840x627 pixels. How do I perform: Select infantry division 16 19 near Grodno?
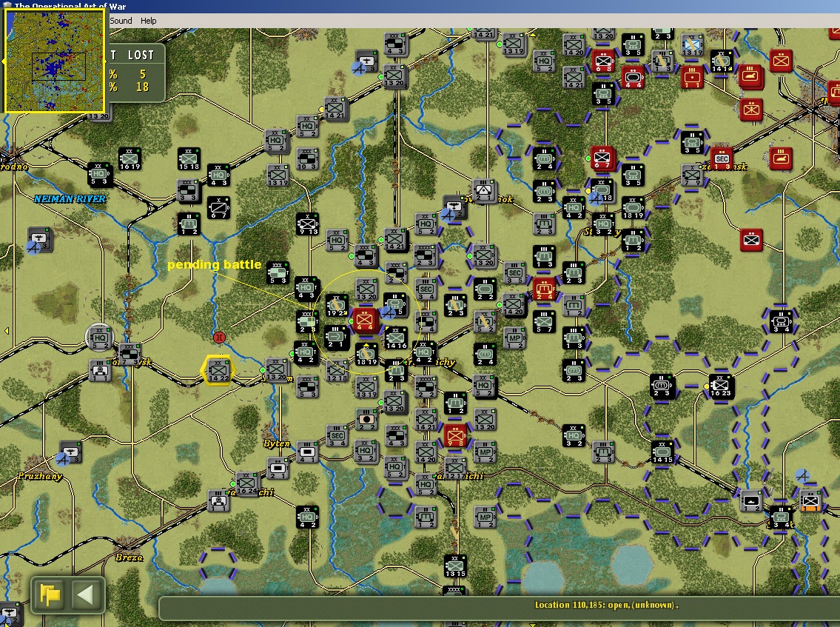coord(130,158)
